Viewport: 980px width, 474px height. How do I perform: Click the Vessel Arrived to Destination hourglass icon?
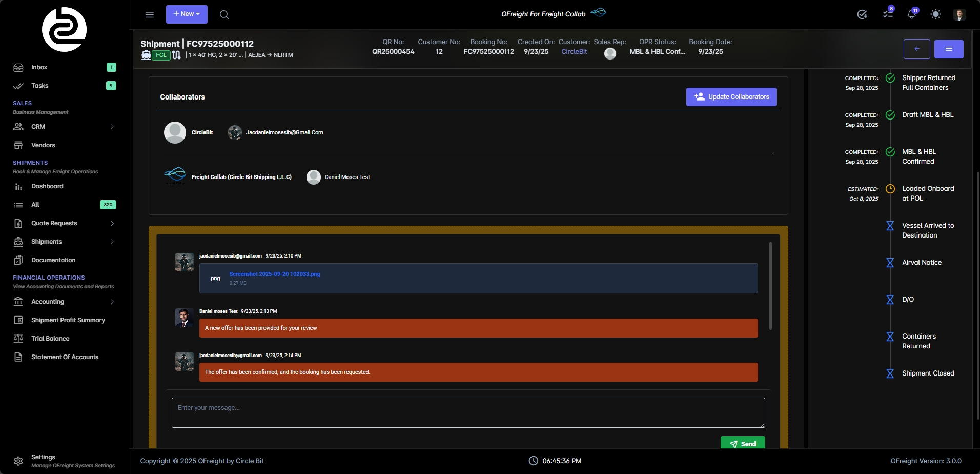890,226
